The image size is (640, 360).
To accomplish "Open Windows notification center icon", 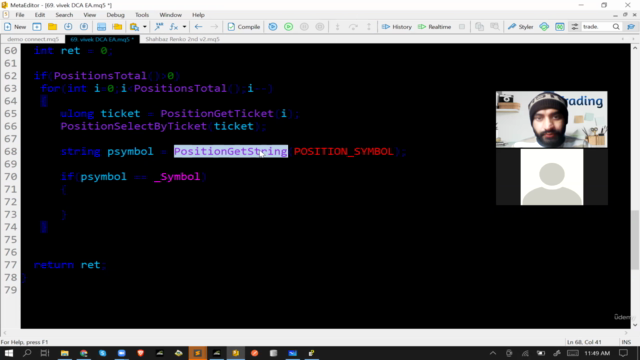I will point(623,353).
